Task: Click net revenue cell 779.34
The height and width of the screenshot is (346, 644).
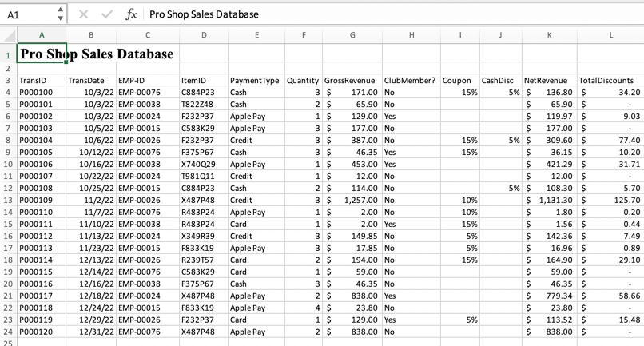Action: pyautogui.click(x=550, y=296)
